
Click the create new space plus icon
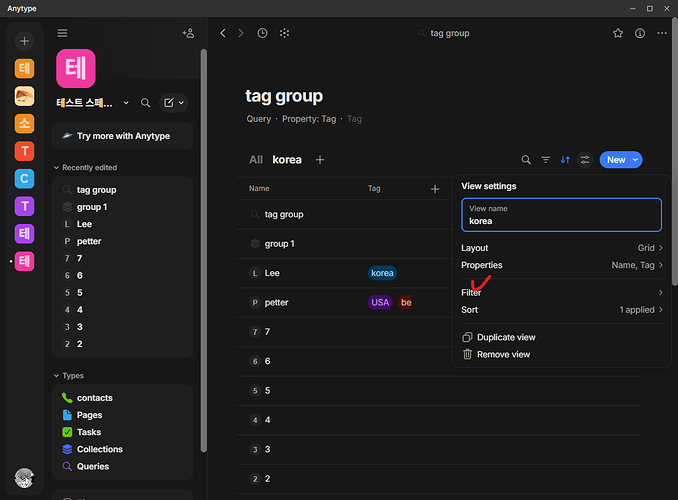click(24, 41)
